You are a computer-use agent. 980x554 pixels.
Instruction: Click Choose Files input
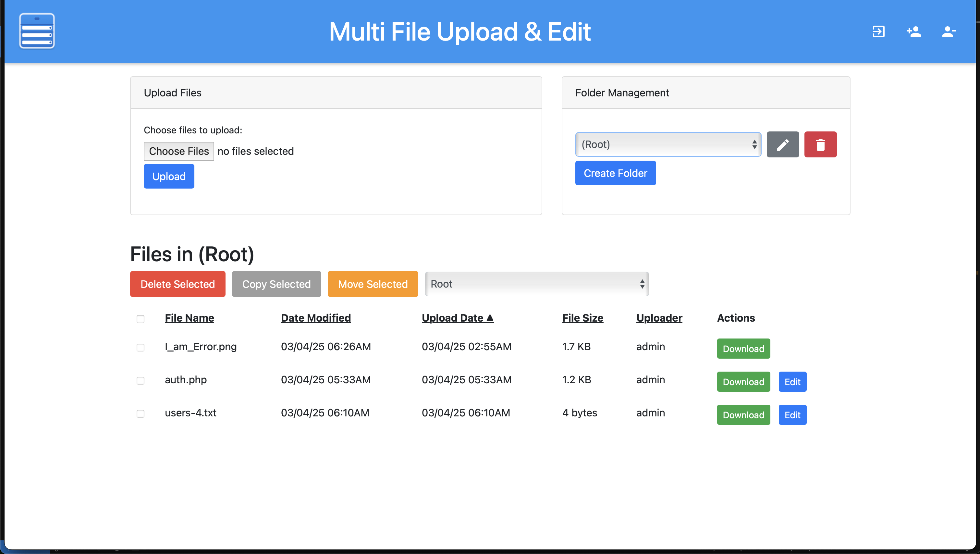tap(179, 151)
